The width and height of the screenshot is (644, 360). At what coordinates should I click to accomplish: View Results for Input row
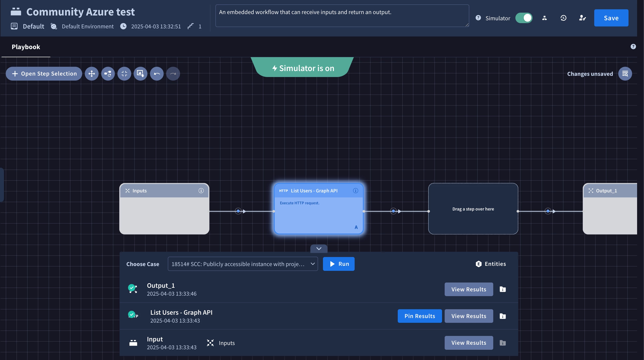point(468,343)
